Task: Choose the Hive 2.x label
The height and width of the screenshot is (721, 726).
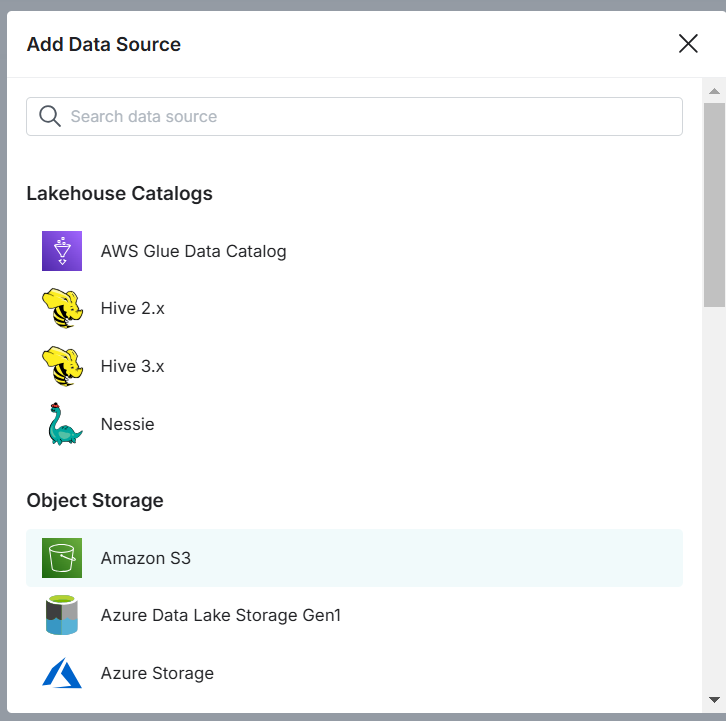Action: [x=132, y=309]
